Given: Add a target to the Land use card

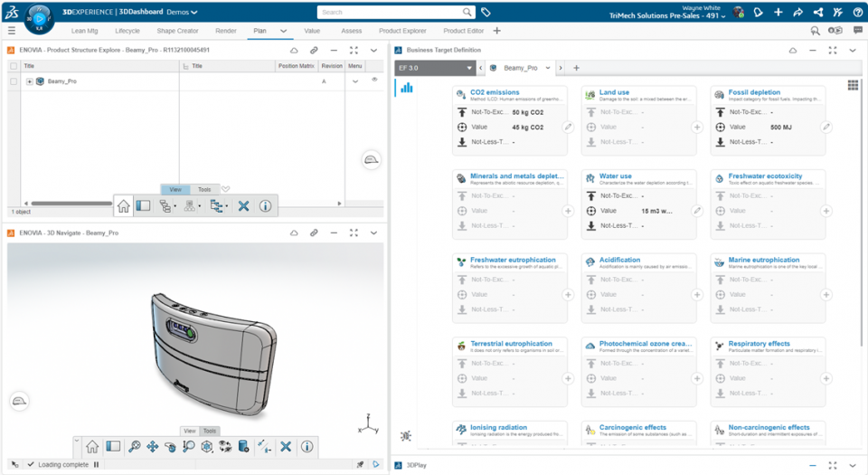Looking at the screenshot, I should coord(697,128).
